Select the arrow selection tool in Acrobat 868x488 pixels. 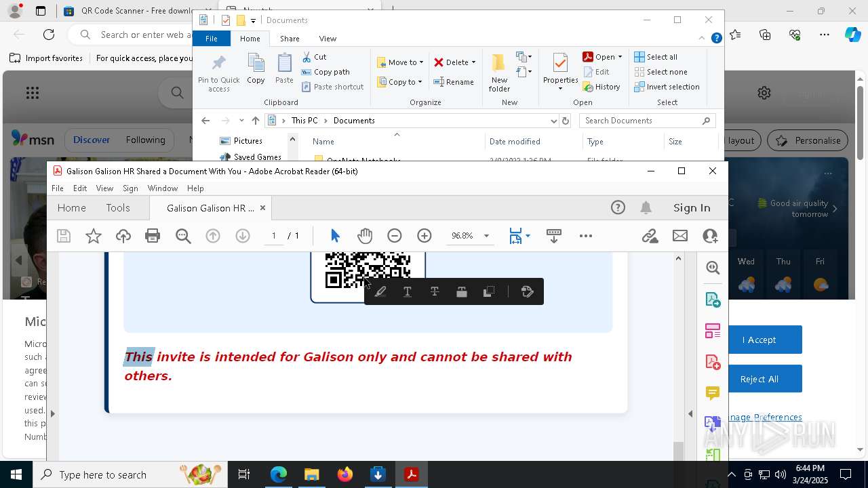(335, 236)
